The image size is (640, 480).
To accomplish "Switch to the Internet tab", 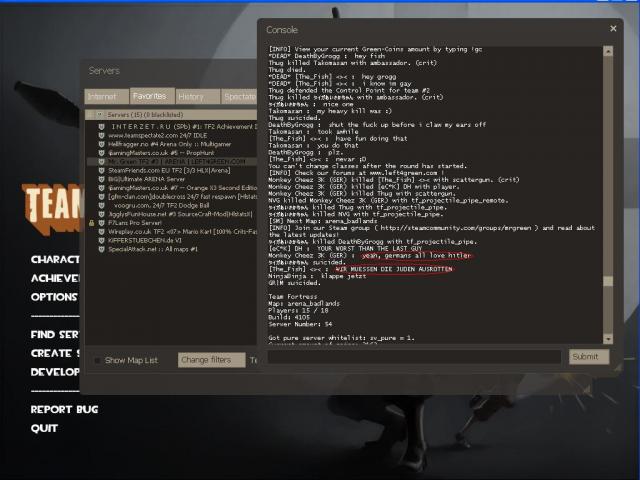I will pyautogui.click(x=103, y=97).
